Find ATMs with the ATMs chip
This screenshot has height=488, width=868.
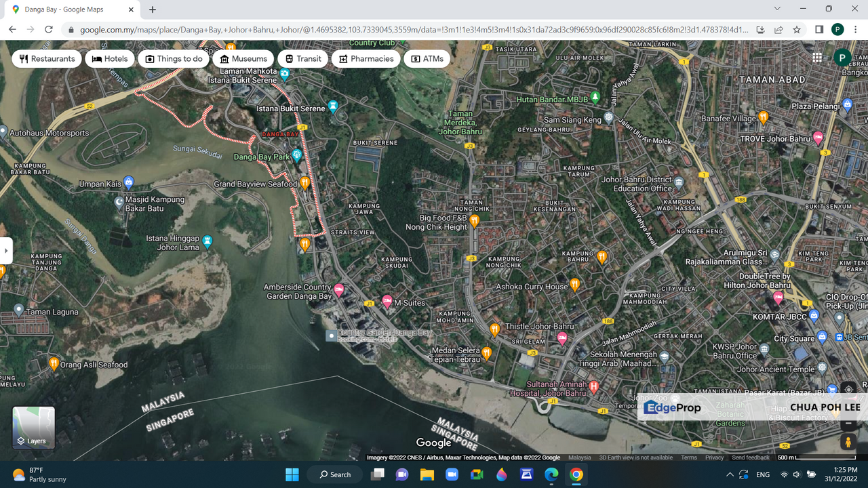(427, 59)
